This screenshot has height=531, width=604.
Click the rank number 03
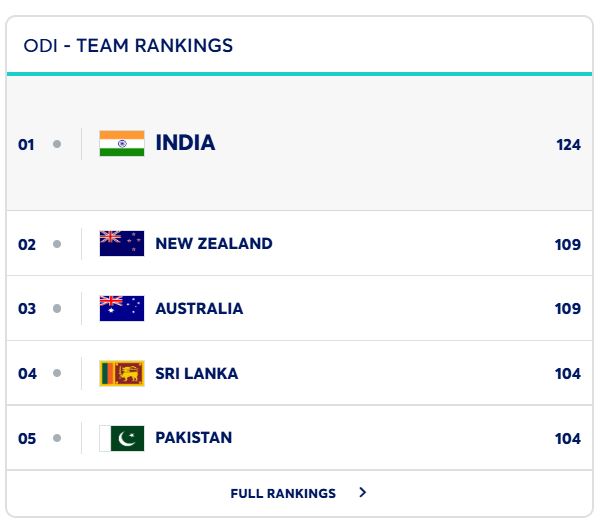tap(27, 309)
